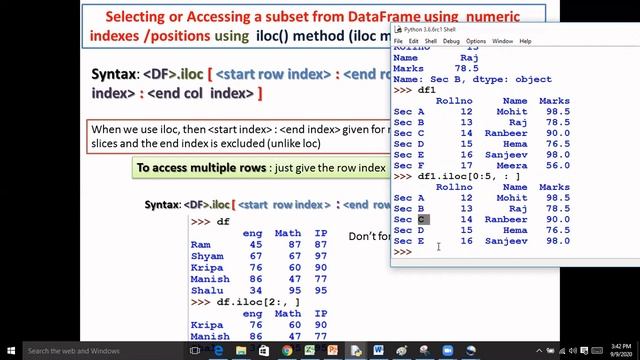Image resolution: width=640 pixels, height=360 pixels.
Task: Click 'Sec F' row label in the shell
Action: tap(409, 165)
